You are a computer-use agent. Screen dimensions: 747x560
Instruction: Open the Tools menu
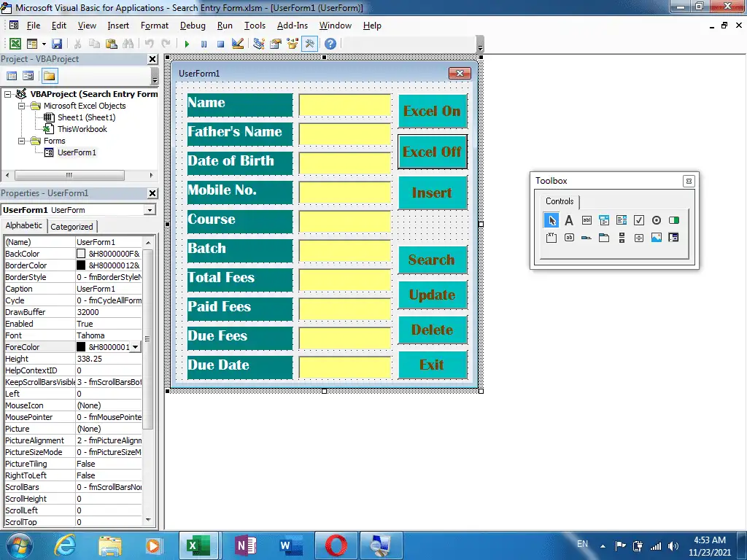pyautogui.click(x=255, y=26)
